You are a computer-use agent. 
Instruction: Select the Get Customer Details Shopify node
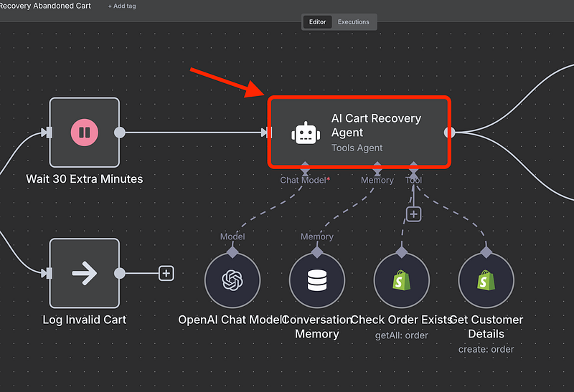pos(486,280)
